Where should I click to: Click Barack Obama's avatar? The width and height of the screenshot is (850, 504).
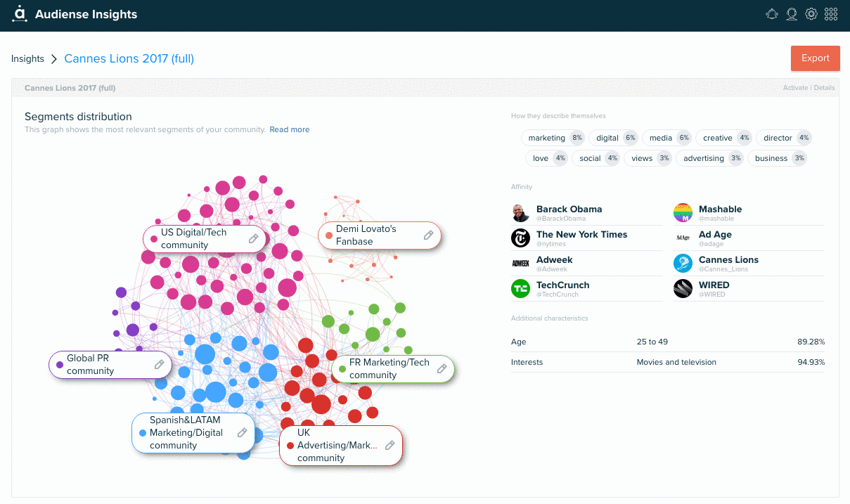[x=520, y=213]
